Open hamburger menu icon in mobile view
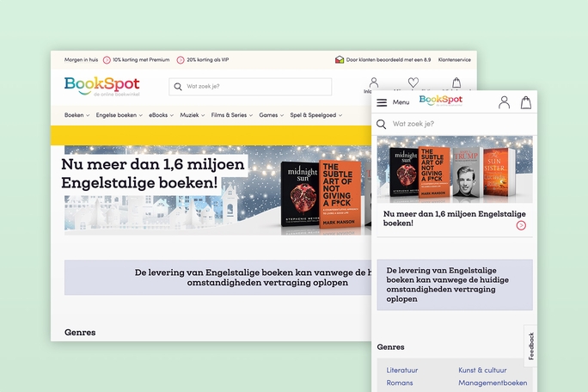This screenshot has height=392, width=588. coord(382,102)
